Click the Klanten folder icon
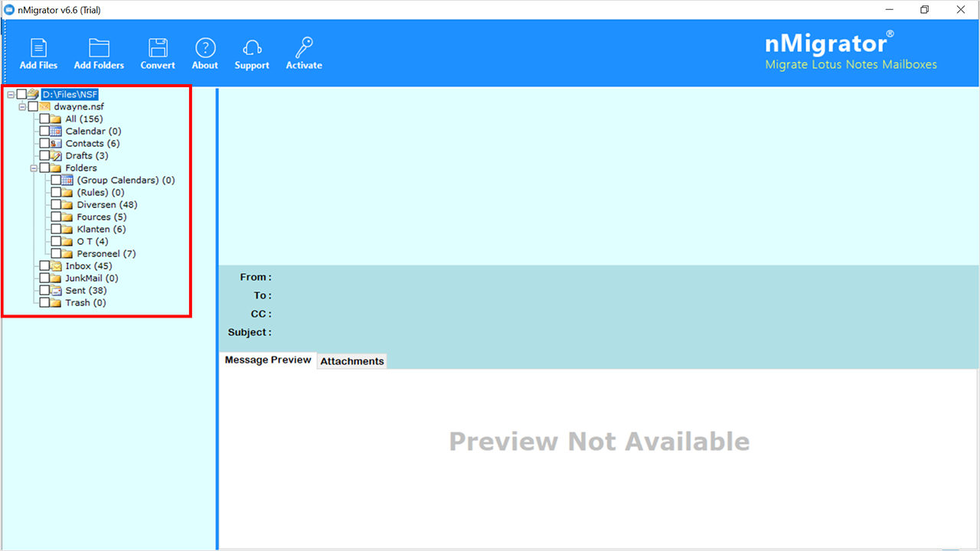980x551 pixels. (x=67, y=229)
